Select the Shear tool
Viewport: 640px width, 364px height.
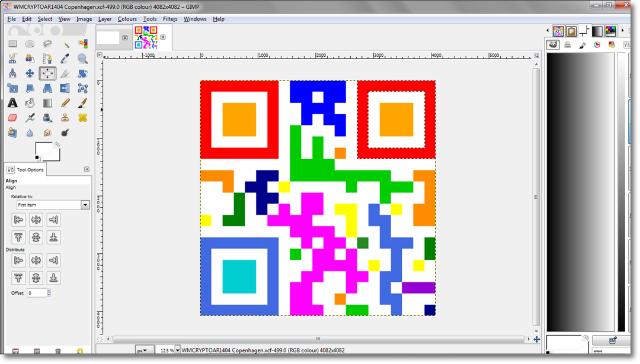click(30, 88)
